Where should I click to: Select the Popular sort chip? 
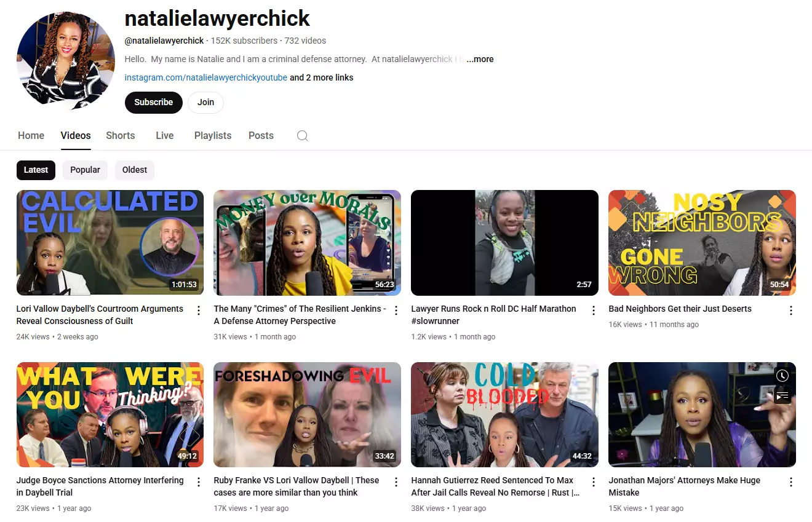[x=85, y=170]
